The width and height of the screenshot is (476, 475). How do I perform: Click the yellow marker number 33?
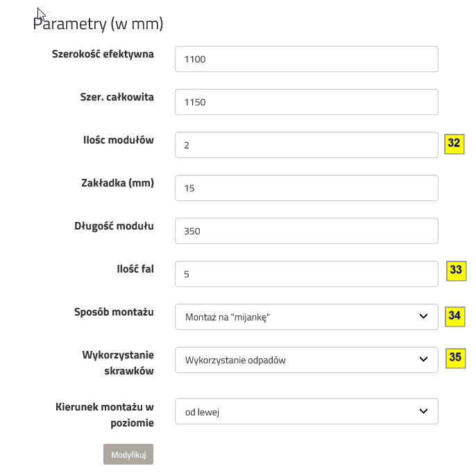click(456, 270)
